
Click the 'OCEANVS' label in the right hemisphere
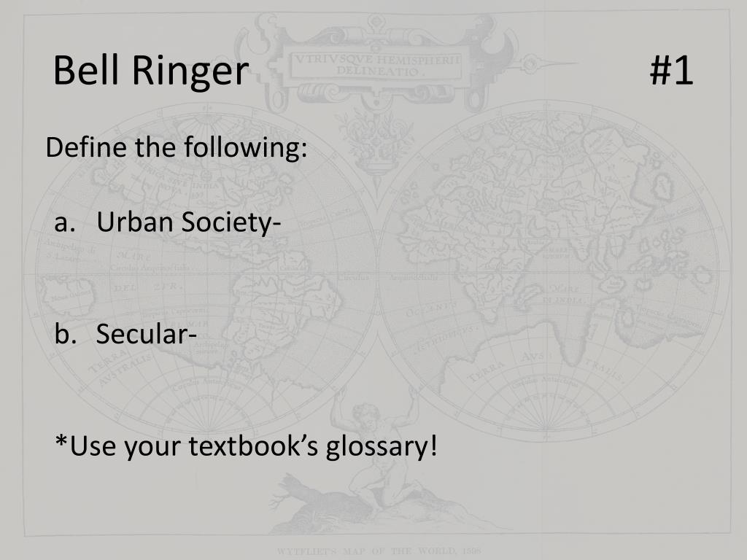click(431, 308)
